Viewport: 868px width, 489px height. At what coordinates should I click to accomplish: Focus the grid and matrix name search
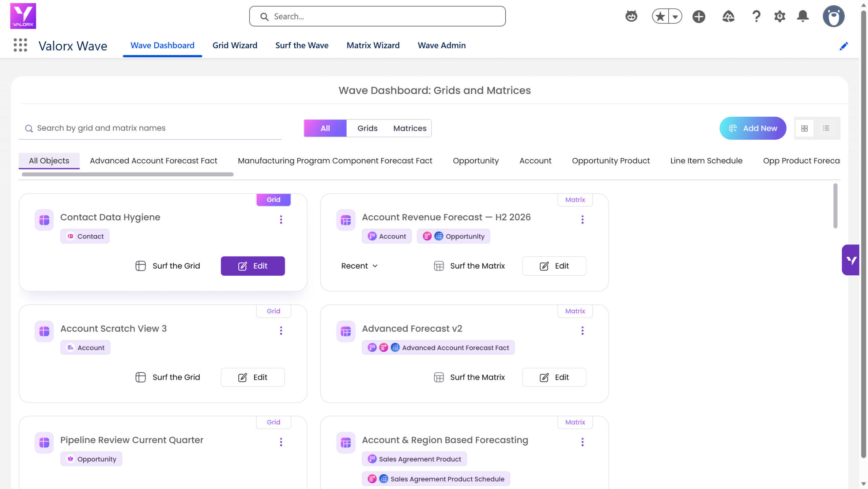[x=150, y=128]
